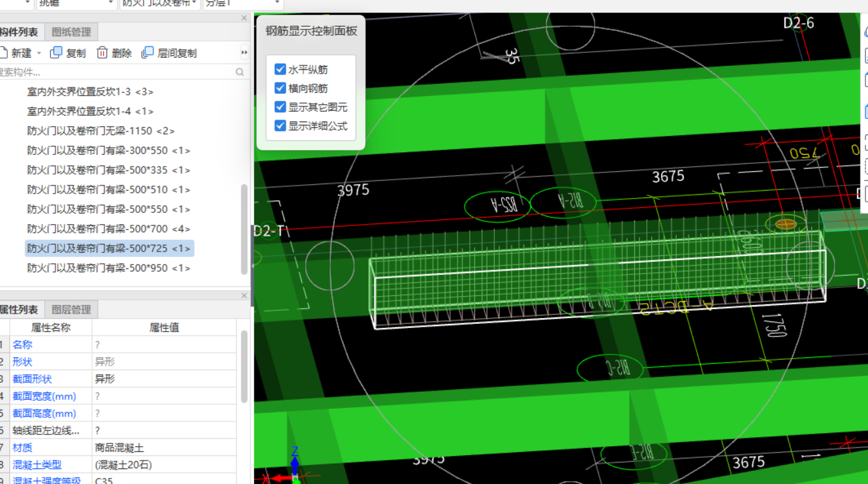Viewport: 868px width, 484px height.
Task: Click the 属性名称 column header
Action: [51, 328]
